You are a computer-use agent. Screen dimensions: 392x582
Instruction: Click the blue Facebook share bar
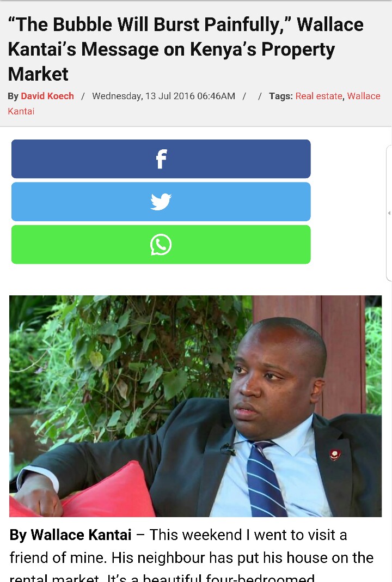pyautogui.click(x=161, y=159)
